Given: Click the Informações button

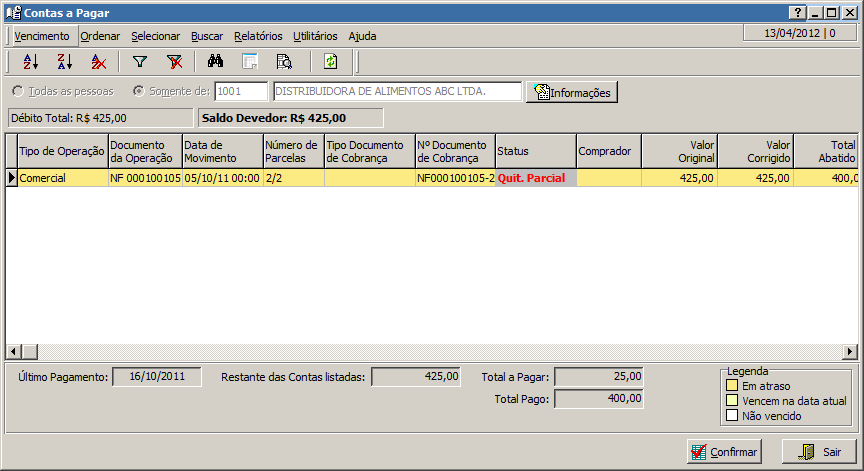Looking at the screenshot, I should [x=572, y=92].
